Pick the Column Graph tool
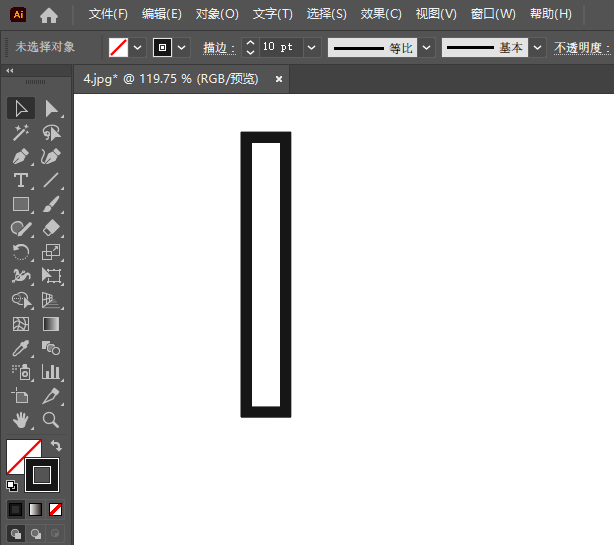 pyautogui.click(x=51, y=372)
